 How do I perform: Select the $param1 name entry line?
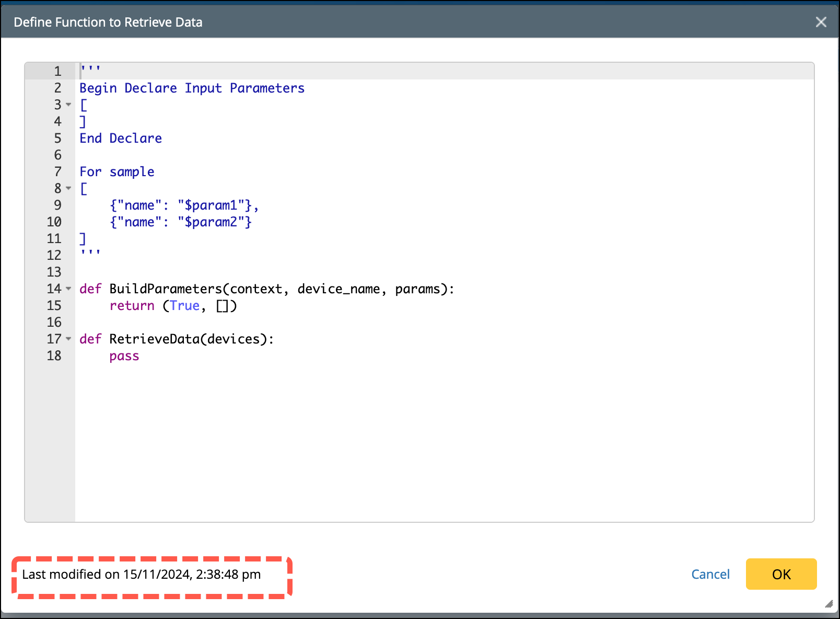184,205
